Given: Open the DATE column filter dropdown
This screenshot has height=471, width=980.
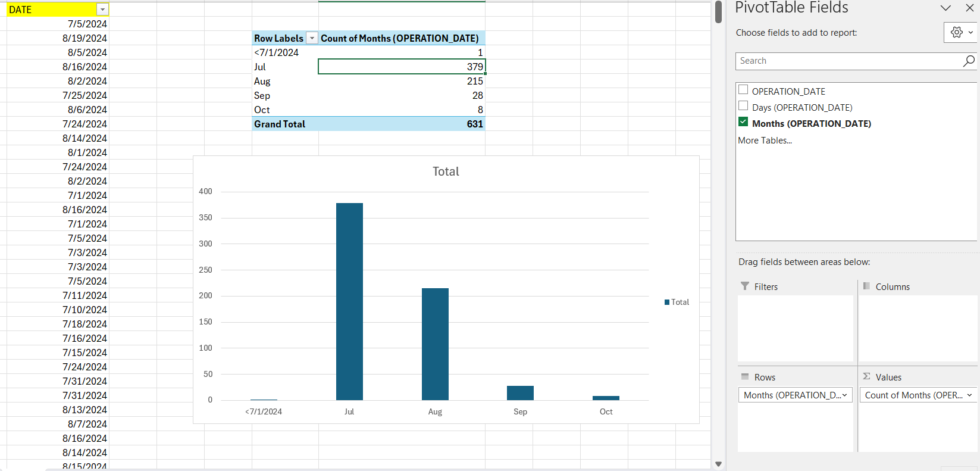Looking at the screenshot, I should [103, 10].
